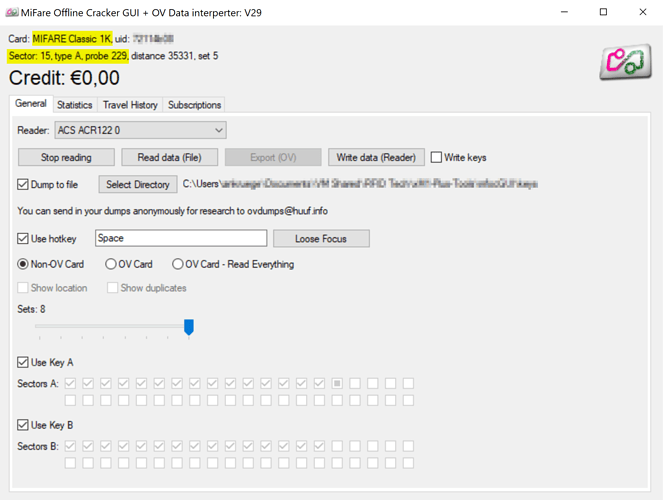The image size is (663, 500).
Task: Click the OV-chipkaart logo icon
Action: pos(625,62)
